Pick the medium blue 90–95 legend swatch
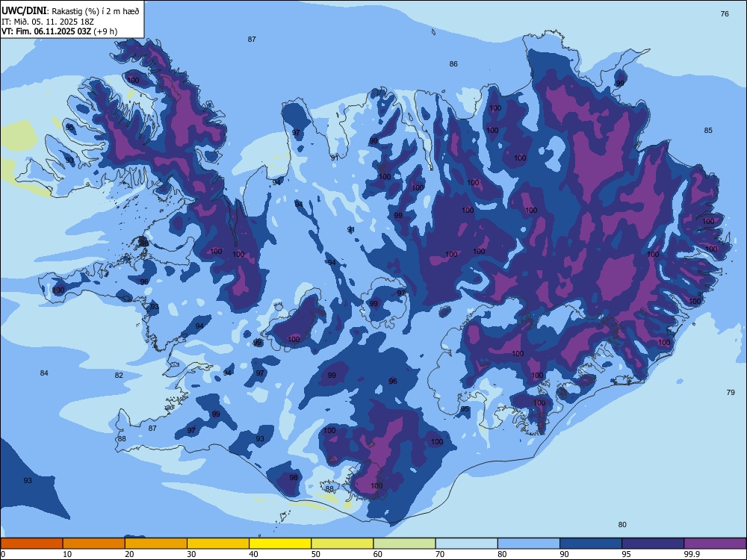 pos(591,544)
